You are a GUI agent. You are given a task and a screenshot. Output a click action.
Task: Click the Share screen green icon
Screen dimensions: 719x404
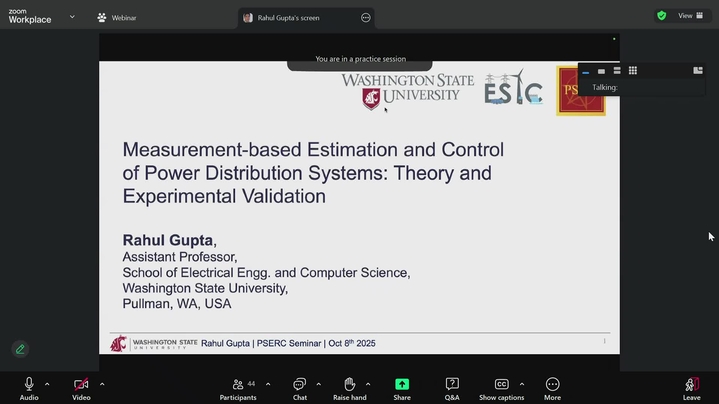[401, 385]
